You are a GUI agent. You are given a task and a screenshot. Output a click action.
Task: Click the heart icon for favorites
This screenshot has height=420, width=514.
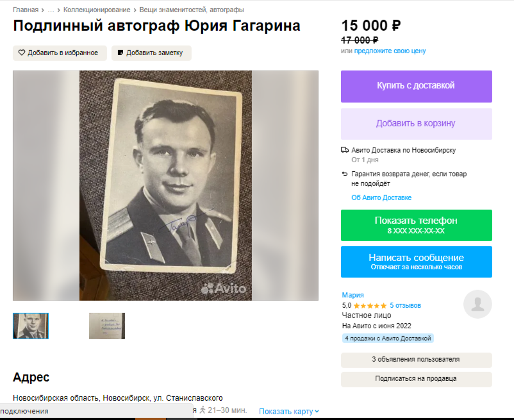pyautogui.click(x=22, y=53)
